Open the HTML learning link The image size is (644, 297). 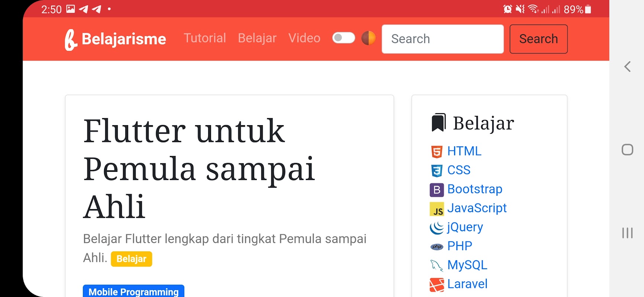464,151
